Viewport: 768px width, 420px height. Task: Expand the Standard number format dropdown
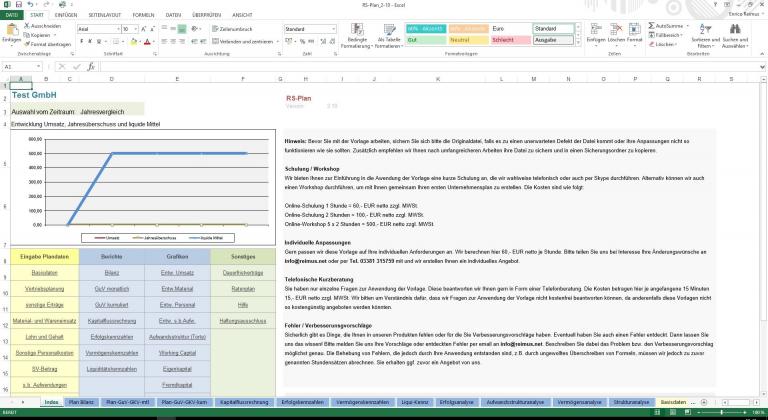(334, 29)
